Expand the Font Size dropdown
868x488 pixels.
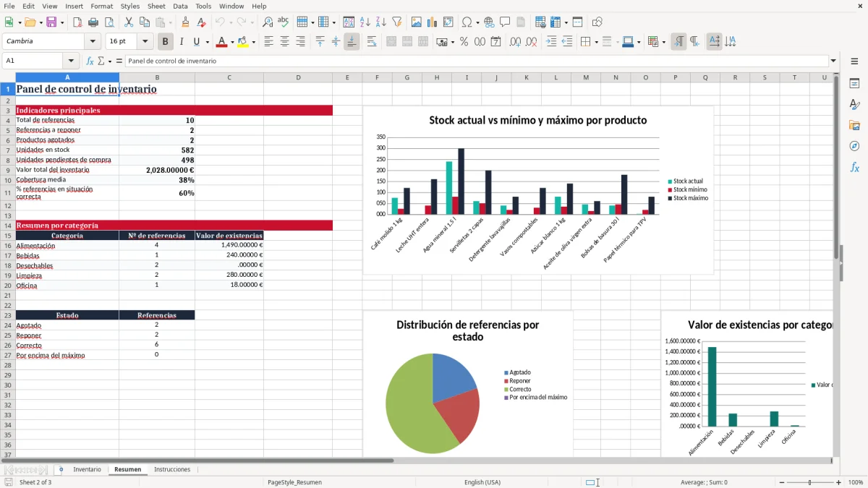[145, 42]
